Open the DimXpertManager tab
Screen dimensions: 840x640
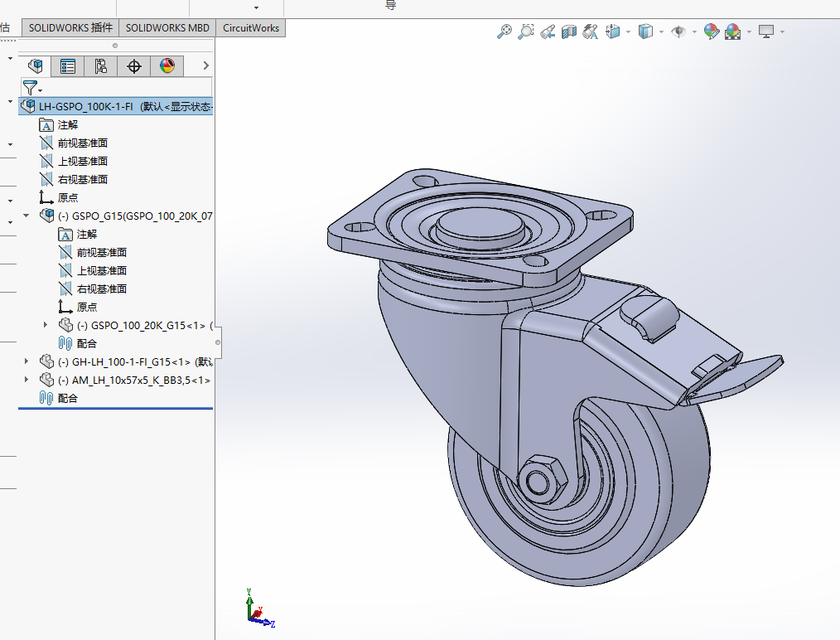[x=134, y=66]
